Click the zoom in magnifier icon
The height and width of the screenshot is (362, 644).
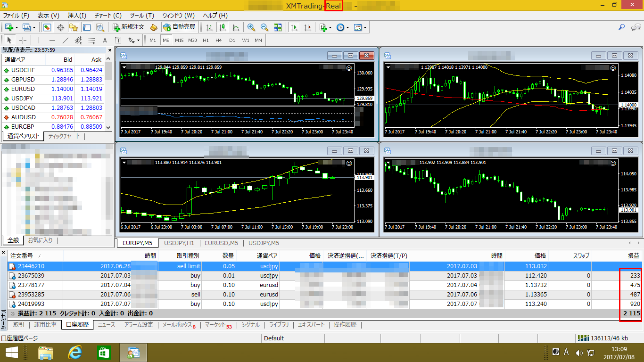coord(251,27)
